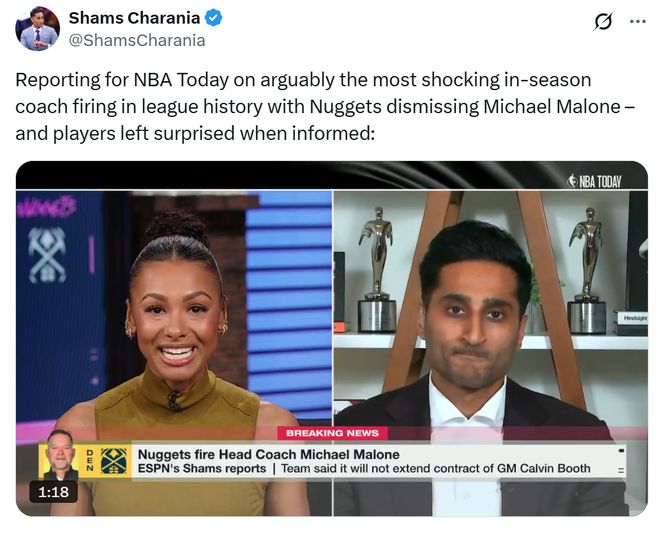Open Shams Charania's profile avatar
660x538 pixels.
click(37, 29)
